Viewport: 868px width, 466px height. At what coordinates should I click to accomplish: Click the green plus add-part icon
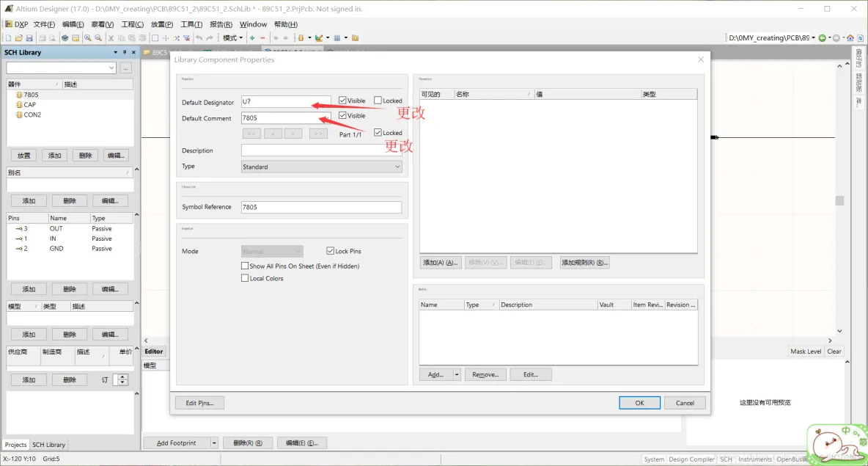tap(252, 38)
